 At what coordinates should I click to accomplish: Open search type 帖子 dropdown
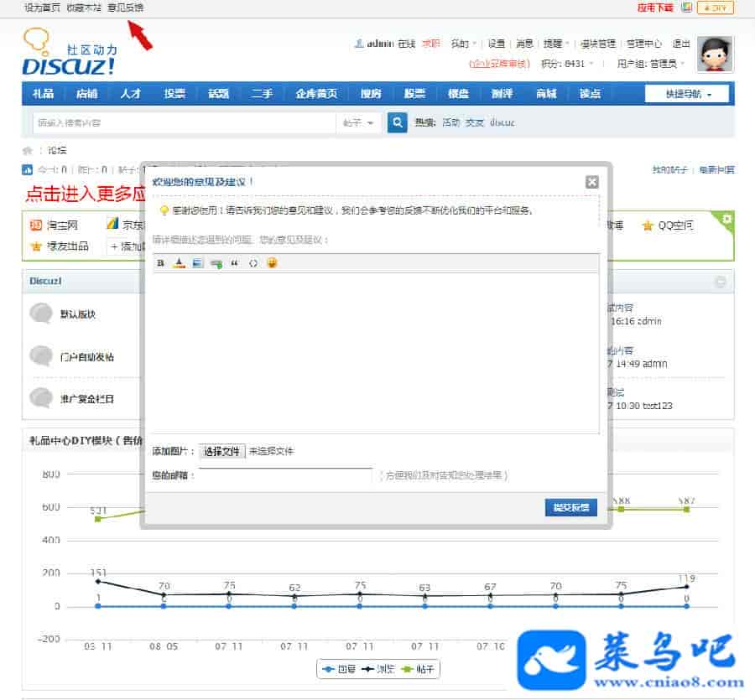(x=357, y=122)
